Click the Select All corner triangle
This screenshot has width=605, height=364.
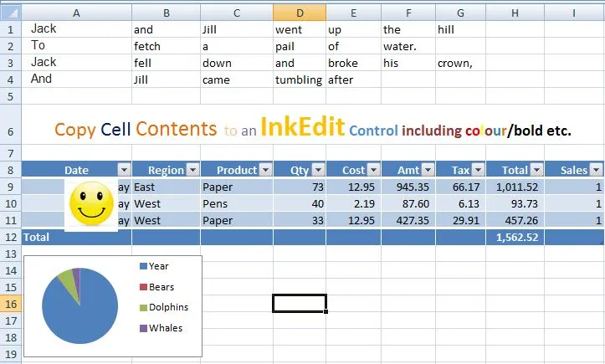11,13
